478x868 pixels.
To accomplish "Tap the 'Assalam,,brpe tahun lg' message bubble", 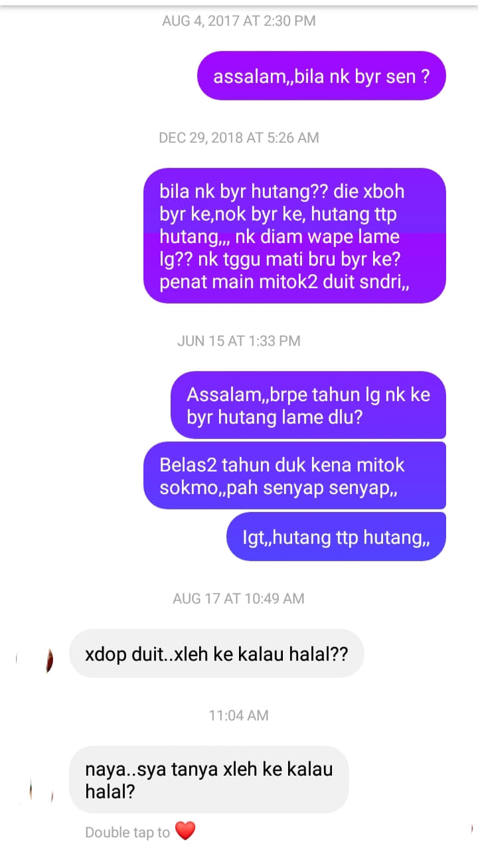I will [x=308, y=405].
